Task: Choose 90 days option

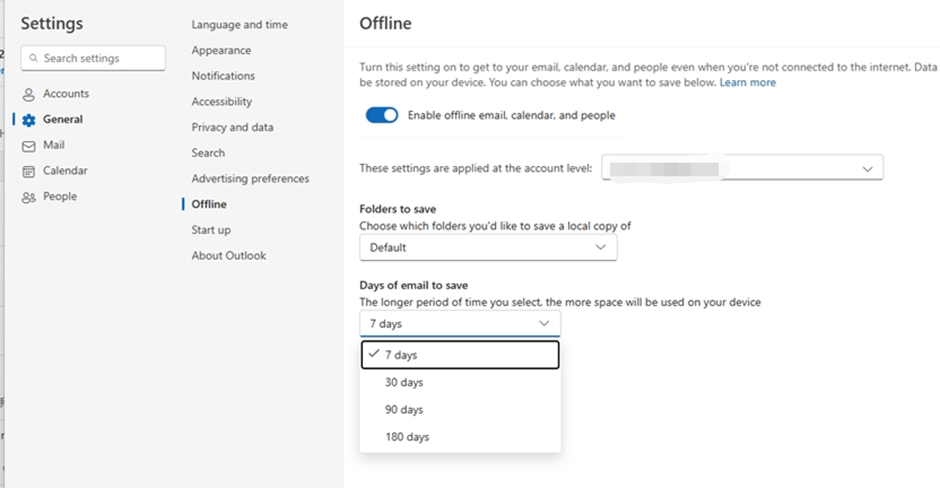Action: (460, 410)
